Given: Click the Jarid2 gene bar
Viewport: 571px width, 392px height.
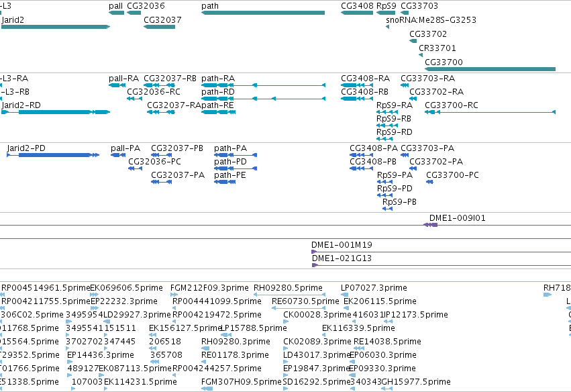Looking at the screenshot, I should coord(55,27).
